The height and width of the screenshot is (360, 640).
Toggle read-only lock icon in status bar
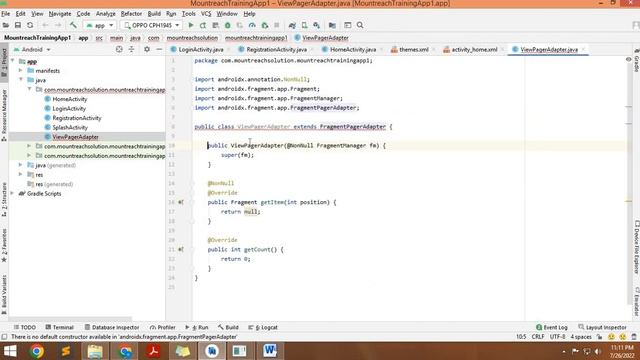[599, 337]
